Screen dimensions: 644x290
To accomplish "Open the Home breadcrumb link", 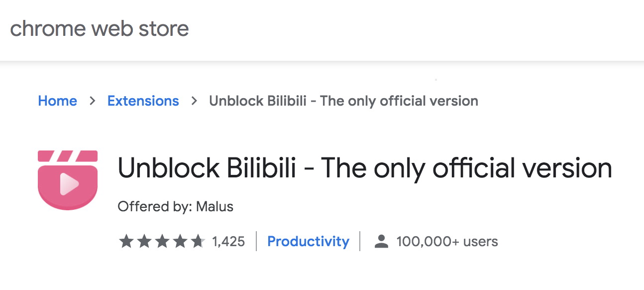I will click(x=57, y=101).
